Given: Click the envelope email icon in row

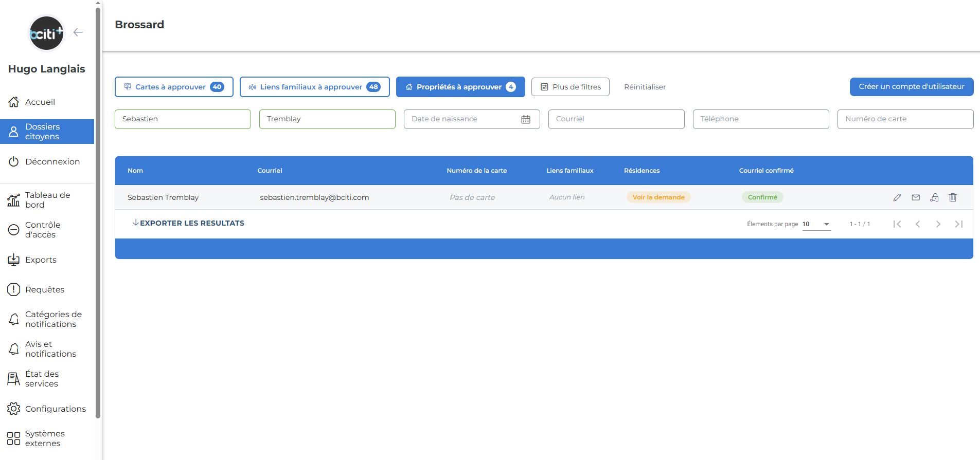Looking at the screenshot, I should pos(916,197).
